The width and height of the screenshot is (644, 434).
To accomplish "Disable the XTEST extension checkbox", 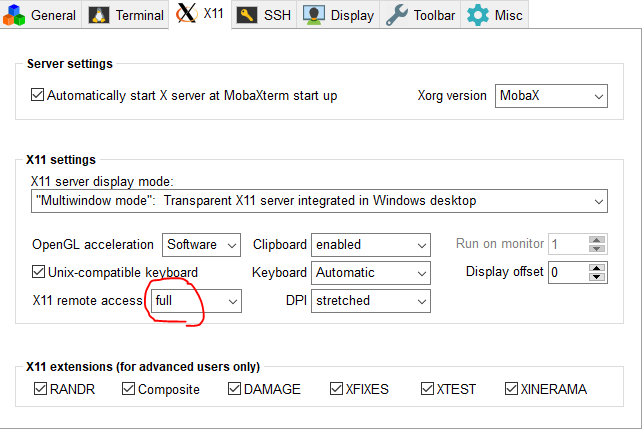I will (x=427, y=388).
